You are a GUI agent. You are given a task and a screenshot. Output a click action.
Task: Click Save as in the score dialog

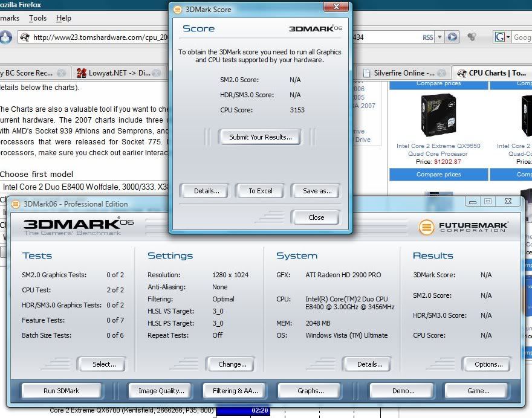(317, 191)
